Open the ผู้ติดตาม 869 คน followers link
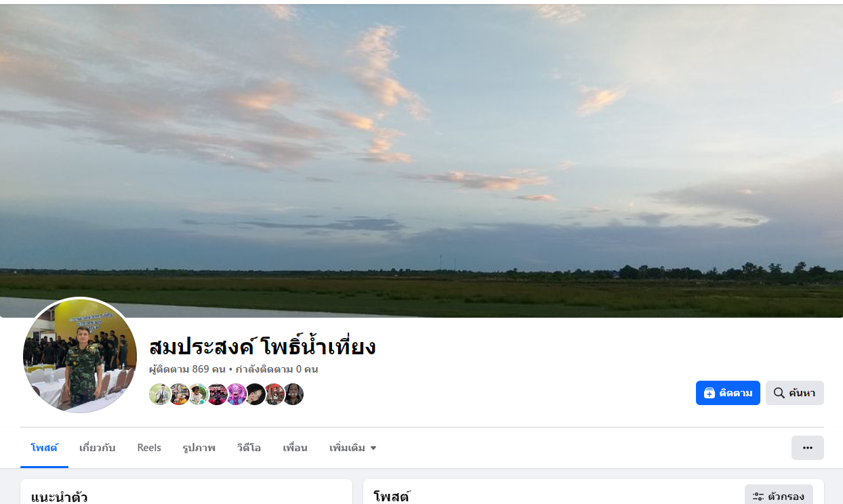Viewport: 843px width, 504px height. 187,370
